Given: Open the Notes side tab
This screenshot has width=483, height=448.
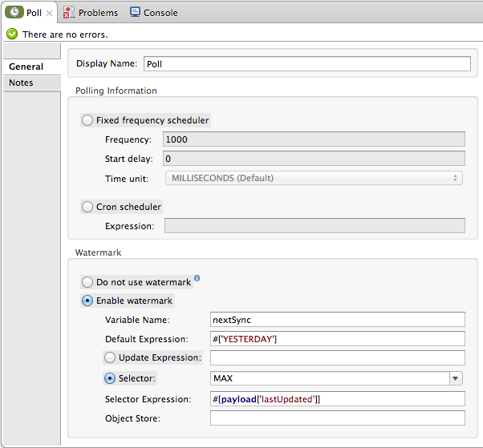Looking at the screenshot, I should pyautogui.click(x=22, y=83).
